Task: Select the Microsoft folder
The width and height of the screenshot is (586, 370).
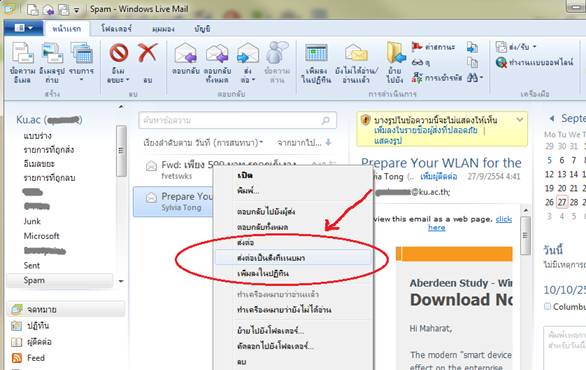Action: click(41, 236)
